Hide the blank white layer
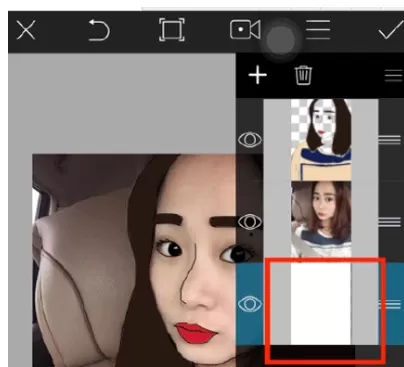Viewport: 404px width, 367px height. [250, 304]
